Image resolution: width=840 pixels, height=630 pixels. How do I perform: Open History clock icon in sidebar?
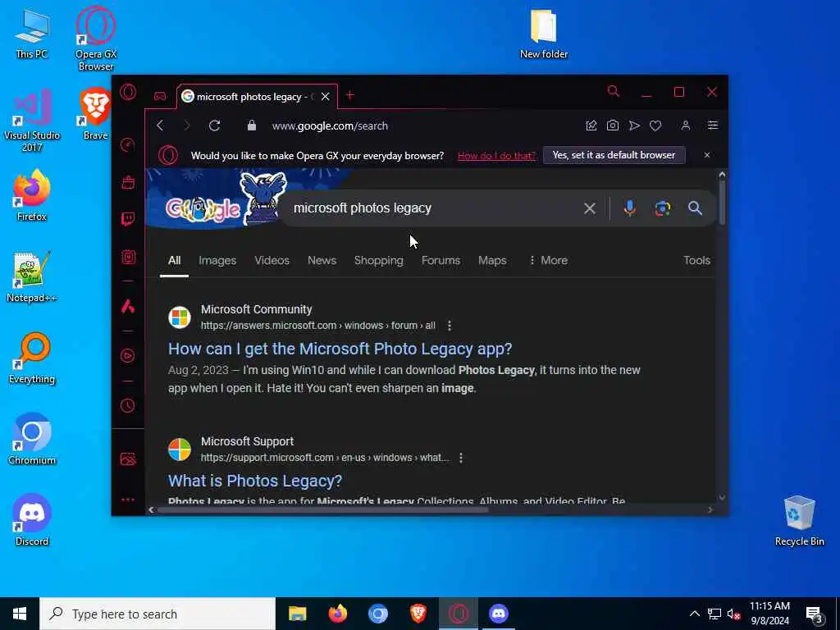click(127, 405)
